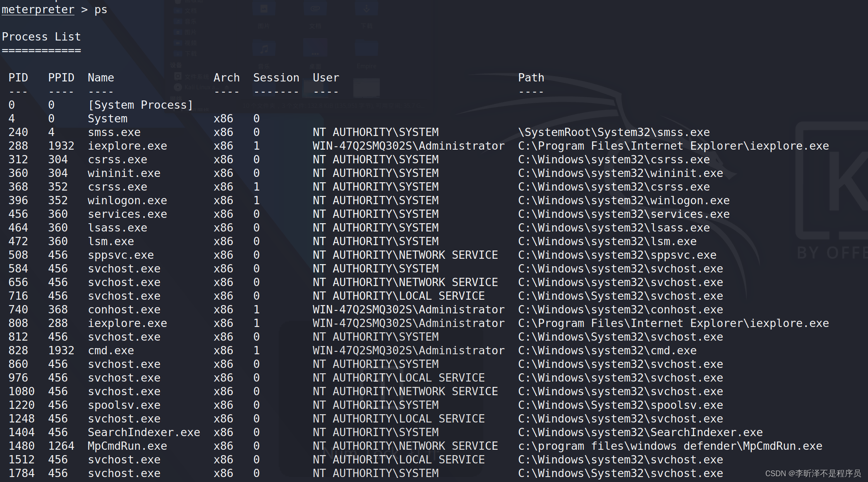The height and width of the screenshot is (482, 868).
Task: Click PID 828 of the cmd.exe row
Action: (x=18, y=351)
